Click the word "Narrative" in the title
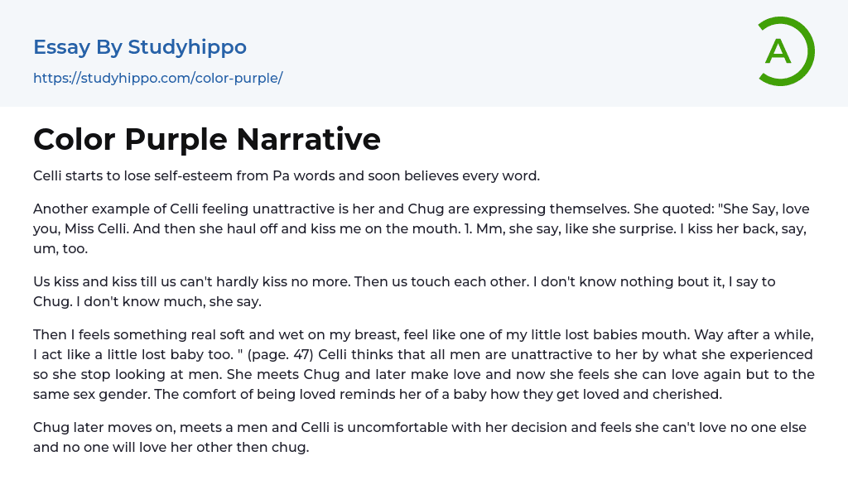The width and height of the screenshot is (848, 504). point(308,139)
